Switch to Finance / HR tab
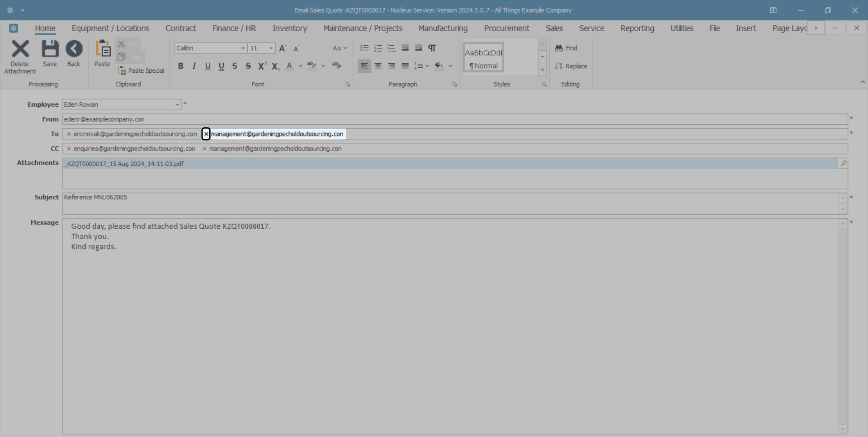The width and height of the screenshot is (868, 437). tap(234, 28)
